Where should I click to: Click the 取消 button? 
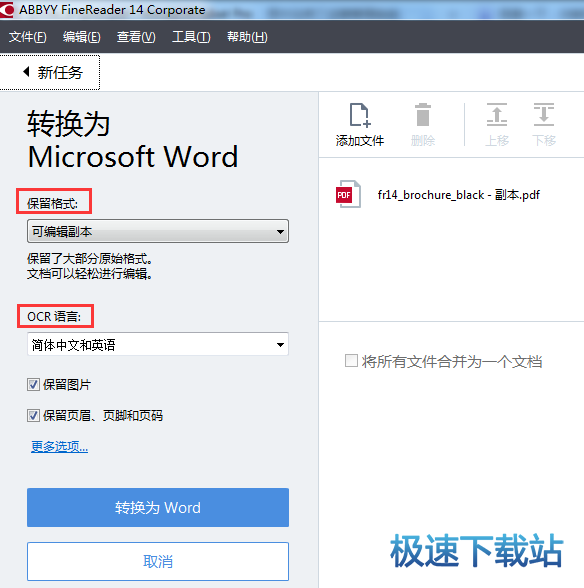pyautogui.click(x=158, y=561)
